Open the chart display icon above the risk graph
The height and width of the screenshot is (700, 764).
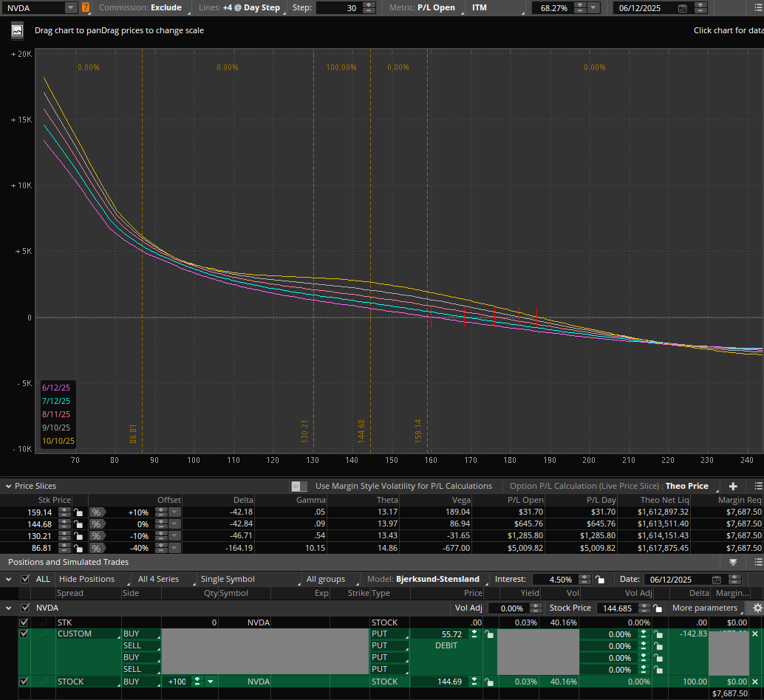(16, 30)
